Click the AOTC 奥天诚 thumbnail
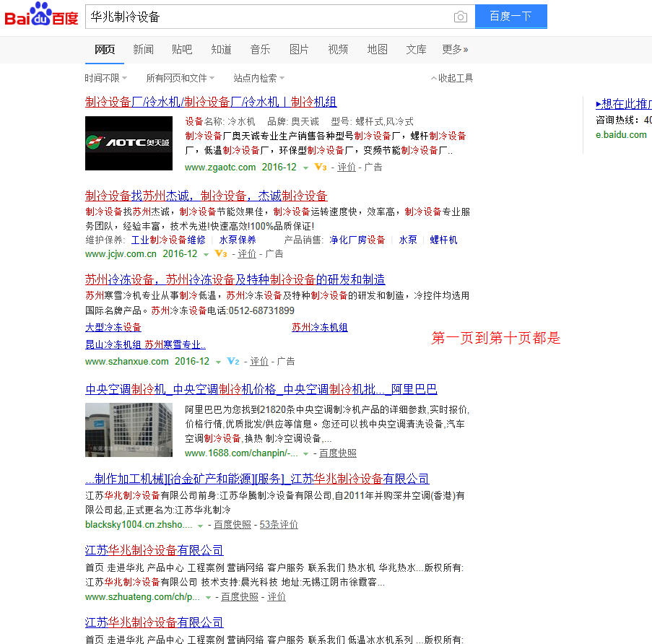 click(x=129, y=143)
